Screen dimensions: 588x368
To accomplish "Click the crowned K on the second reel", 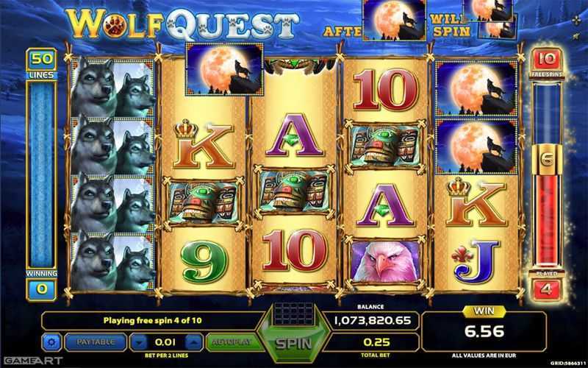I will tap(203, 144).
